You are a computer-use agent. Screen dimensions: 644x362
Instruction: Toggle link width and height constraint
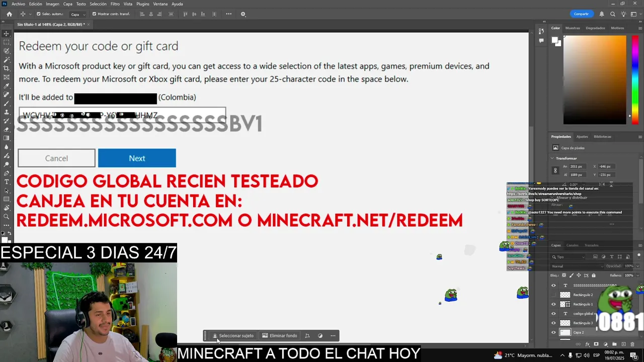[555, 170]
